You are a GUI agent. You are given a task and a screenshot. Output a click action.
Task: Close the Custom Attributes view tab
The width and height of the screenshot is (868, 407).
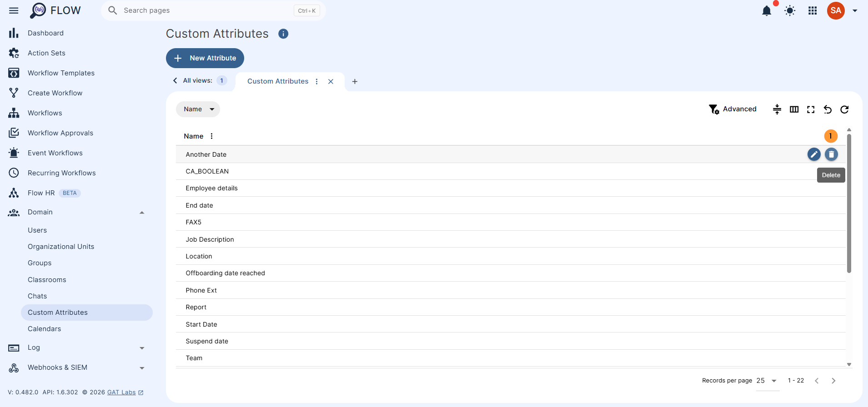click(x=331, y=81)
